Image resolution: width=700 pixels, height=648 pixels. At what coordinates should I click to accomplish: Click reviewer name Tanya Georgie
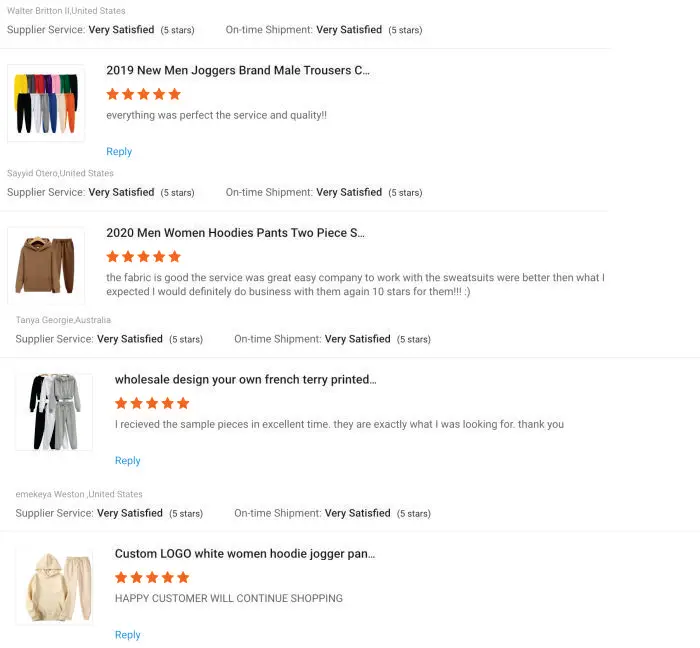point(44,321)
